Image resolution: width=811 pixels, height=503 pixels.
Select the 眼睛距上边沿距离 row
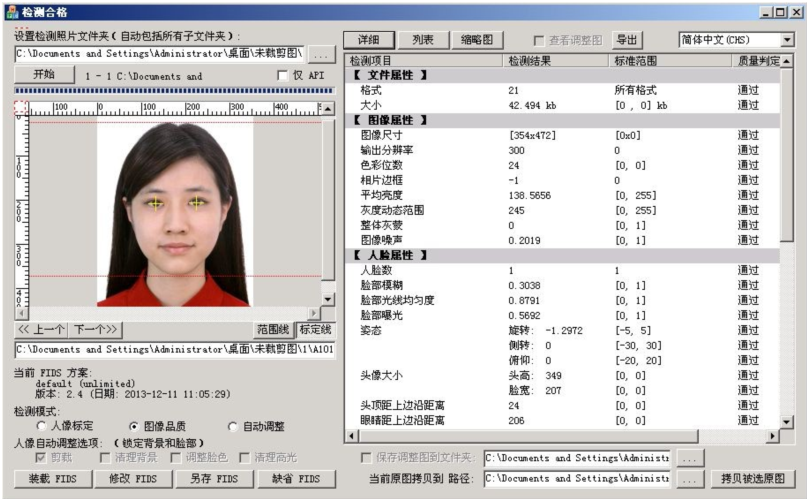[563, 420]
